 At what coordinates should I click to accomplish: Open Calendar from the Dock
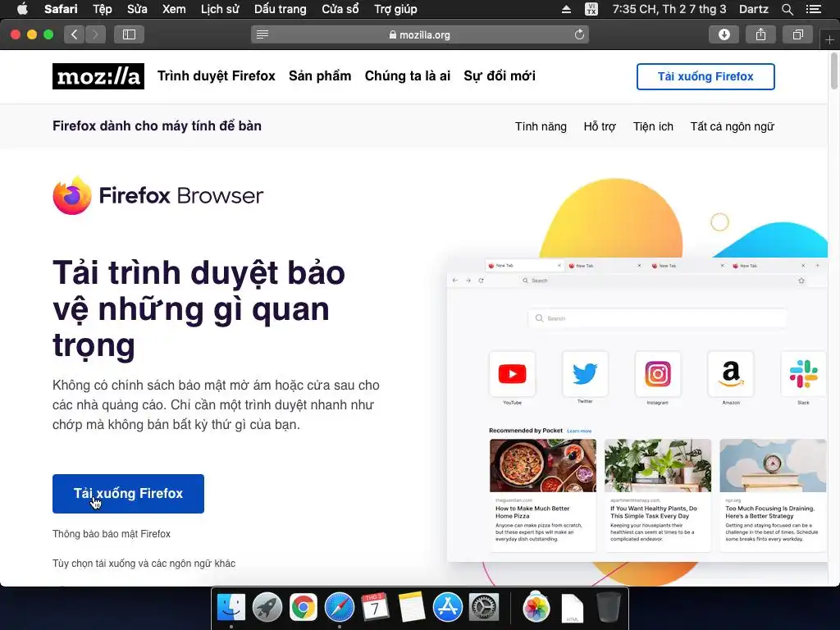[x=375, y=608]
